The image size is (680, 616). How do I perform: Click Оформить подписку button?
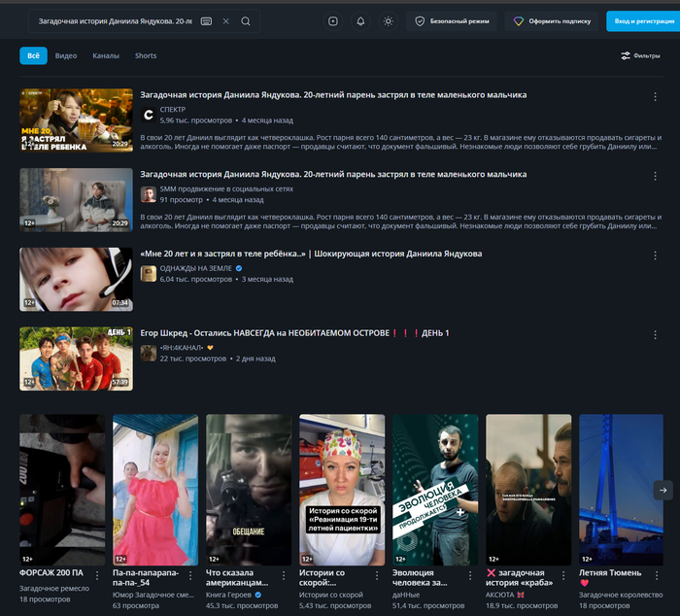tap(552, 21)
